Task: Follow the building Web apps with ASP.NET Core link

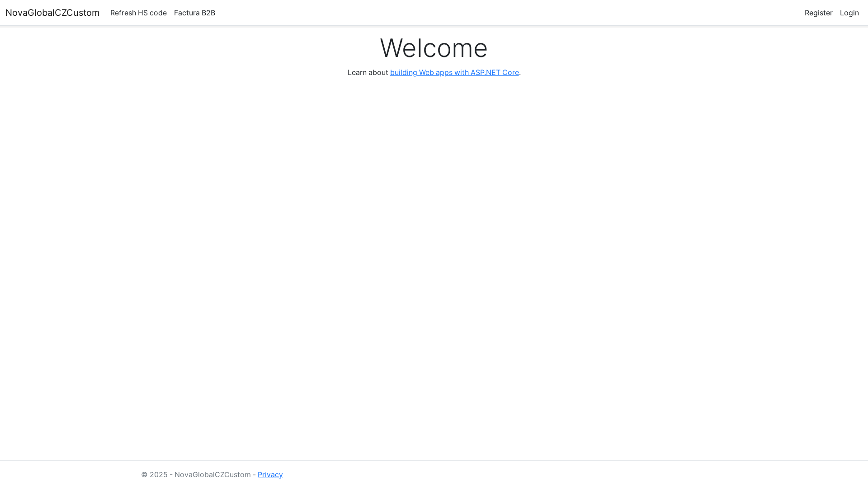Action: [x=454, y=72]
